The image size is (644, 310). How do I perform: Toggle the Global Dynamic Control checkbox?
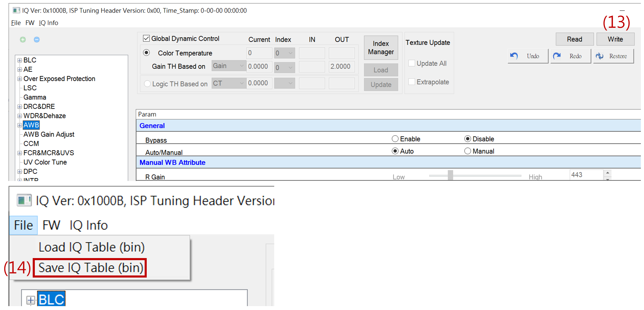146,38
